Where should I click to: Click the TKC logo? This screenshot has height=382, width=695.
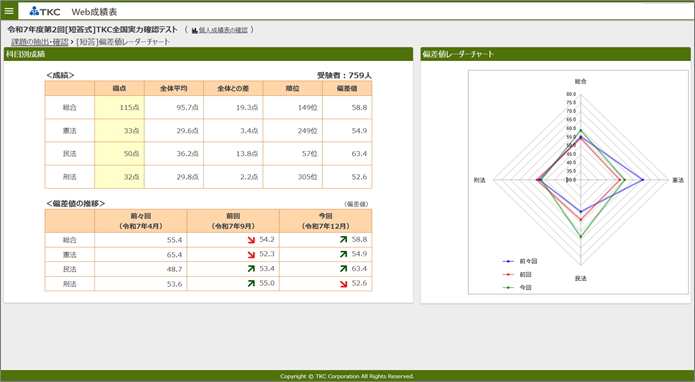(45, 12)
